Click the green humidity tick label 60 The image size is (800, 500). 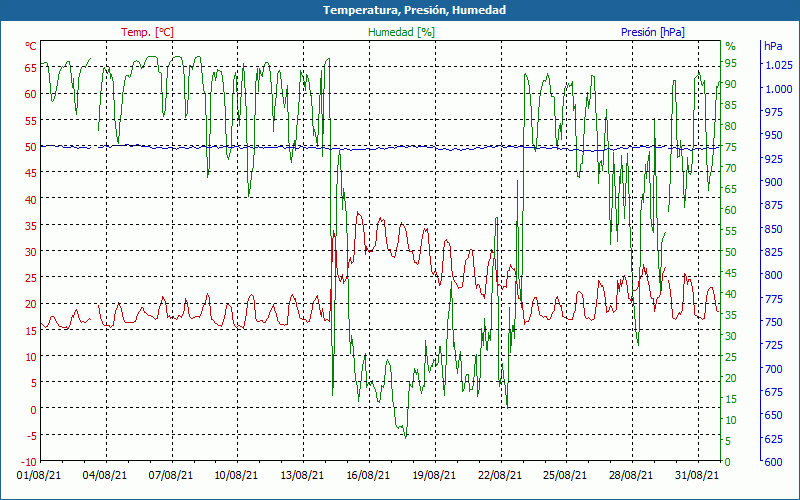coord(731,210)
